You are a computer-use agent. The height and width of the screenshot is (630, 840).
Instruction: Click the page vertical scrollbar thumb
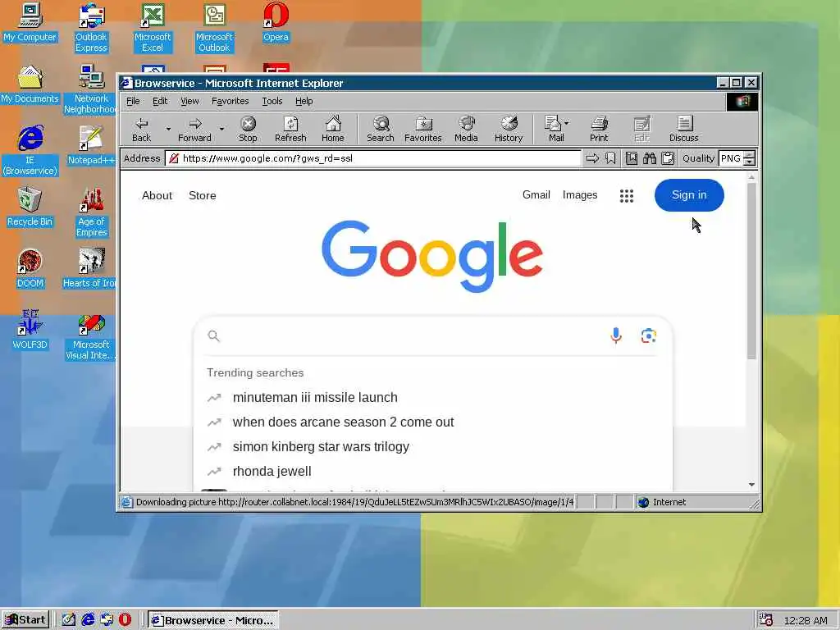(x=751, y=271)
